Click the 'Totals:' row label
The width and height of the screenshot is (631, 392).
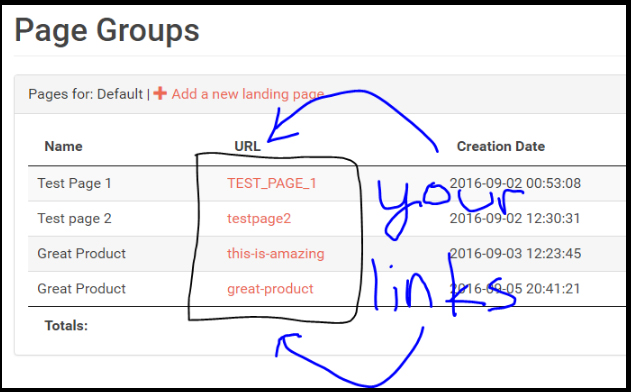tap(66, 326)
